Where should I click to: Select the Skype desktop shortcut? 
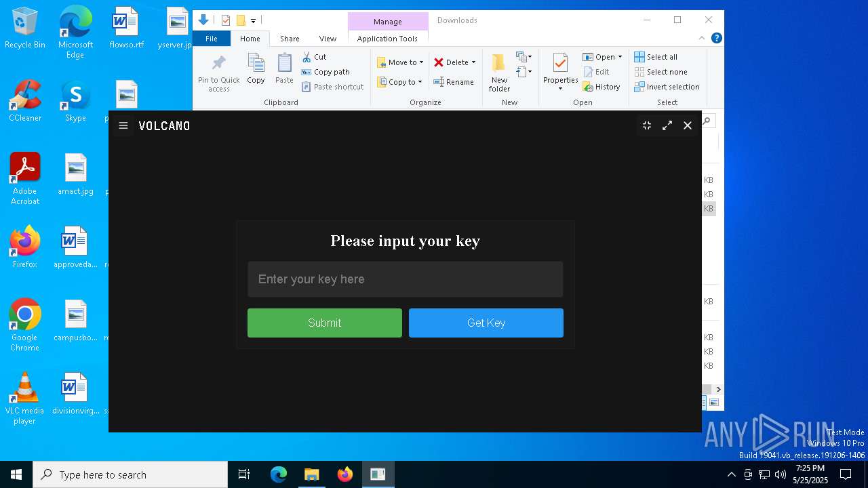coord(75,102)
